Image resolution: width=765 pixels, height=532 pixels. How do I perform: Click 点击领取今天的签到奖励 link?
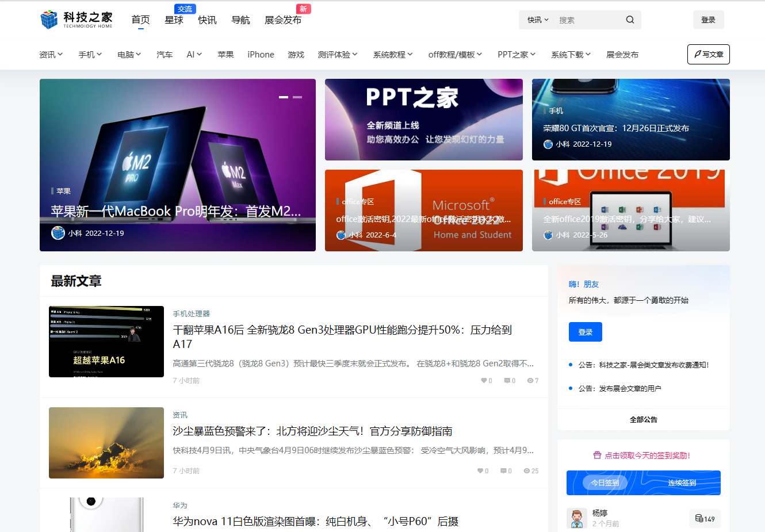click(647, 455)
